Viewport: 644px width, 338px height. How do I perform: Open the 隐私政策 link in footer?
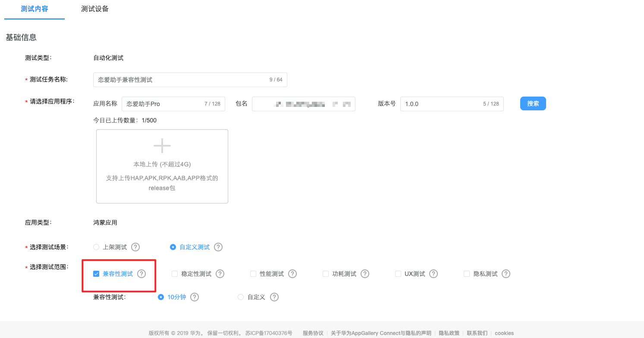point(449,333)
